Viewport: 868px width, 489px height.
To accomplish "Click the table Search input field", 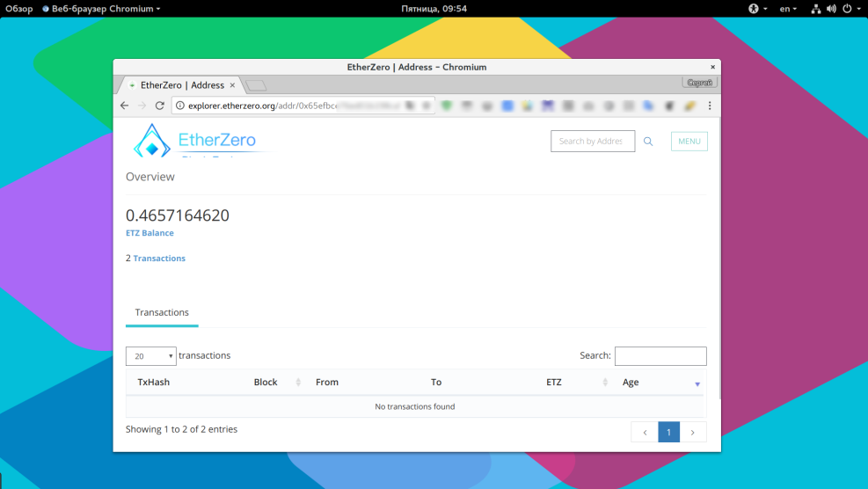I will pyautogui.click(x=660, y=356).
